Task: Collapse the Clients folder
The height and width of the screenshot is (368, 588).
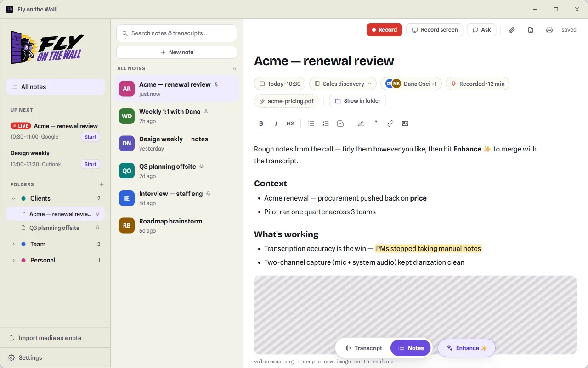Action: pyautogui.click(x=13, y=198)
